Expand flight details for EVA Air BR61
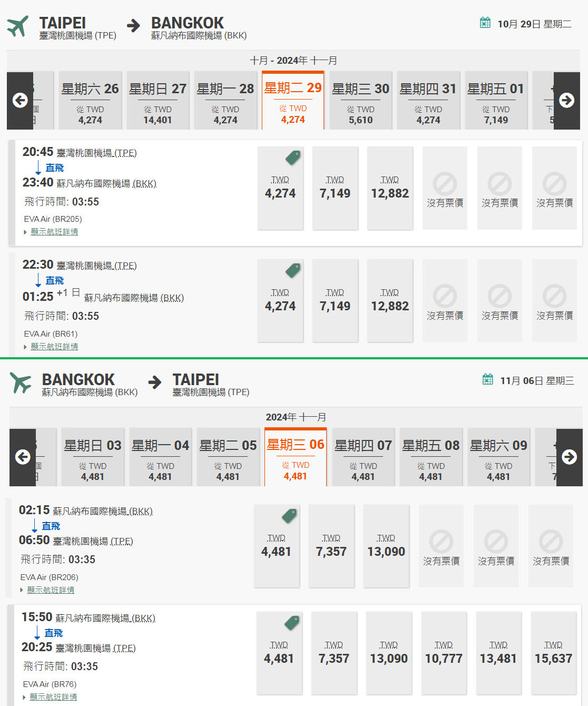This screenshot has height=706, width=588. click(54, 347)
